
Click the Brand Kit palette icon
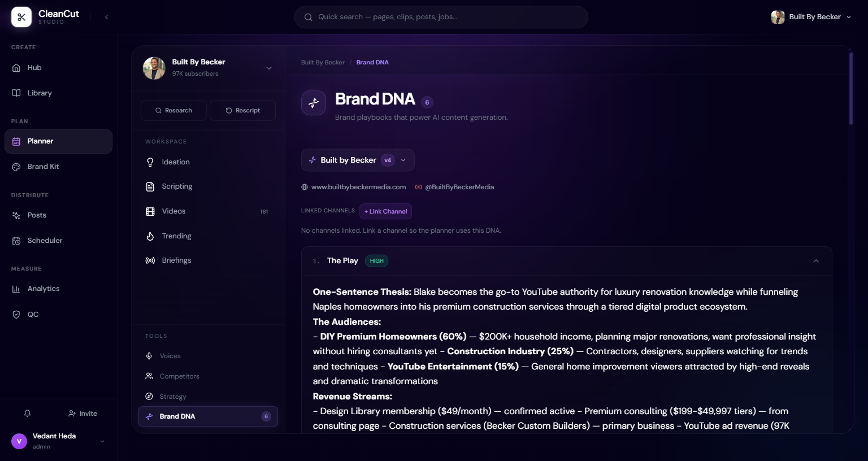[x=16, y=167]
